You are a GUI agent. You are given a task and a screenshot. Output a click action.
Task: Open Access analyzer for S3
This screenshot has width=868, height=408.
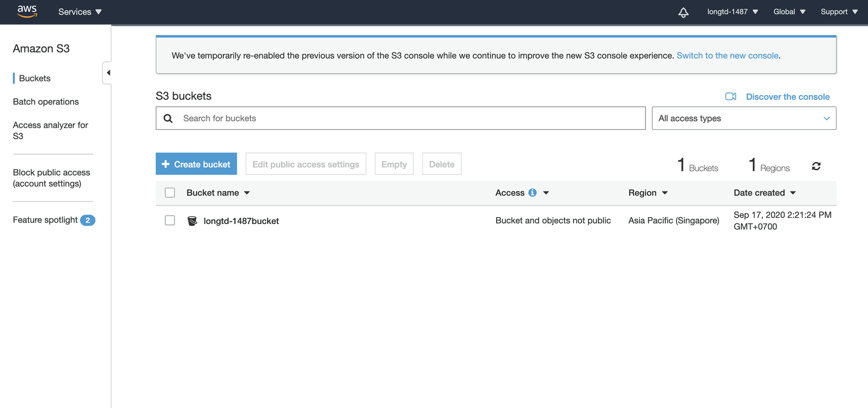[x=51, y=130]
